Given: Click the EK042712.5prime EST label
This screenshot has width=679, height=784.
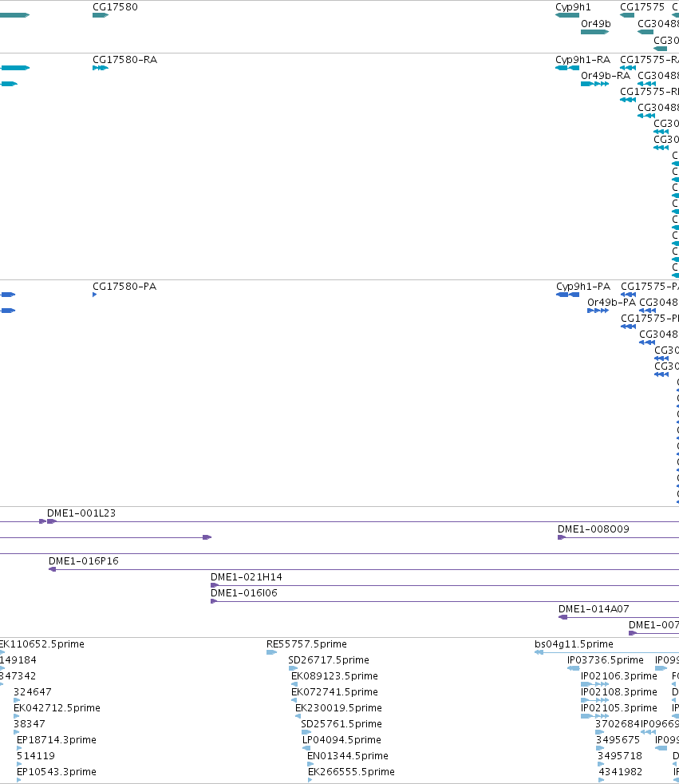Looking at the screenshot, I should coord(57,708).
